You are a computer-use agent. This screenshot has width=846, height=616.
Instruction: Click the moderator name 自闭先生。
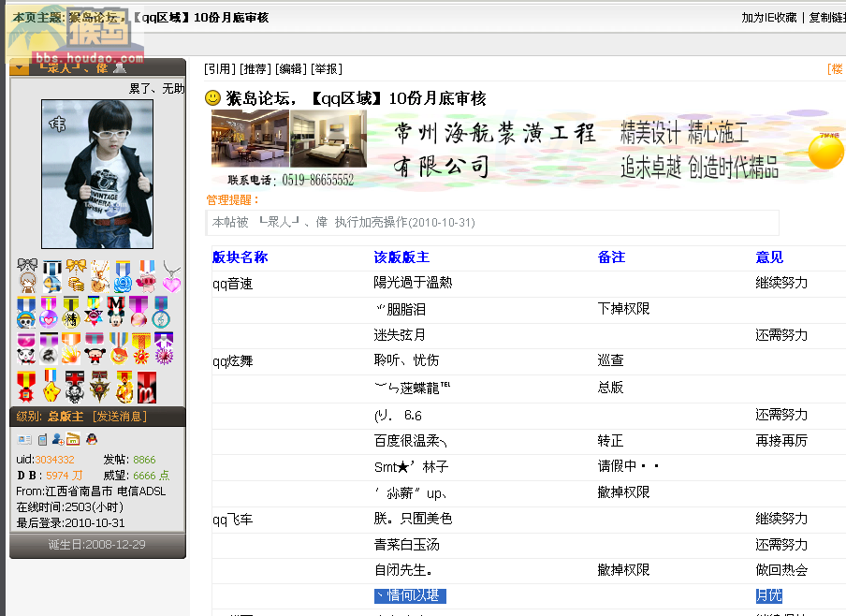point(403,570)
